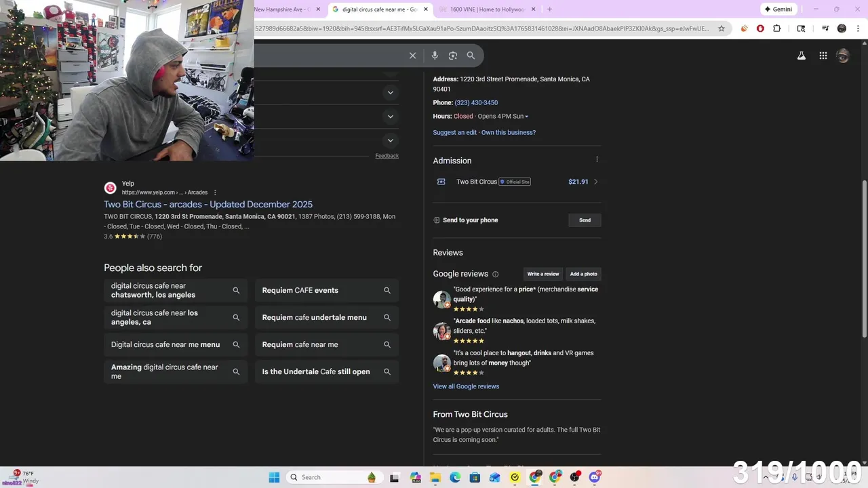Expand second collapsed question chevron
Screen dimensions: 868x488
pos(390,117)
